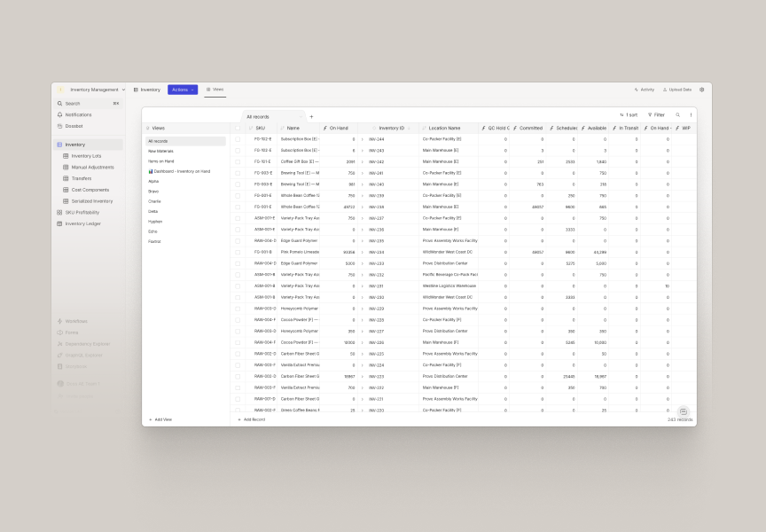Viewport: 766px width, 532px height.
Task: Select the Alpha view
Action: [185, 181]
